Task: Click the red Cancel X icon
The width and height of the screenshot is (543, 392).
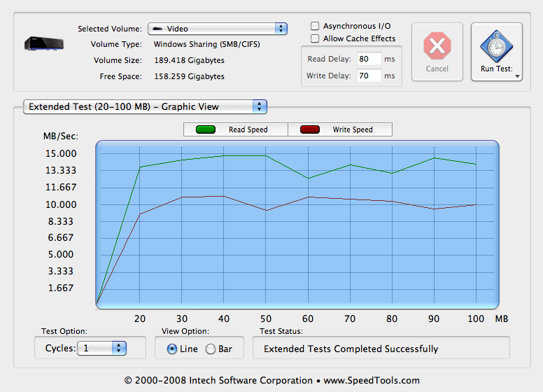Action: [x=437, y=47]
